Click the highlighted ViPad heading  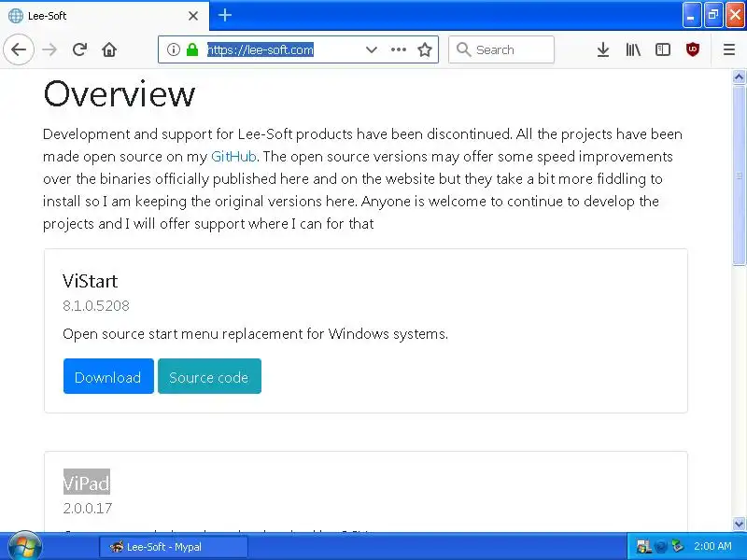pos(87,482)
